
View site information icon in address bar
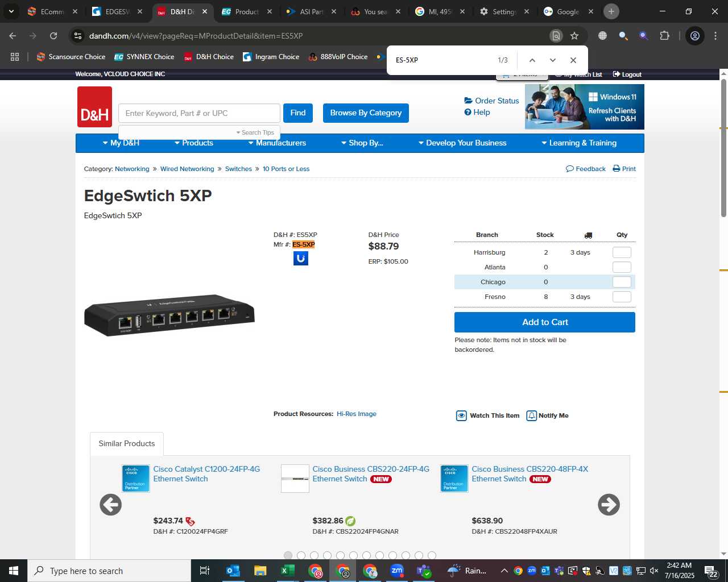(x=78, y=36)
